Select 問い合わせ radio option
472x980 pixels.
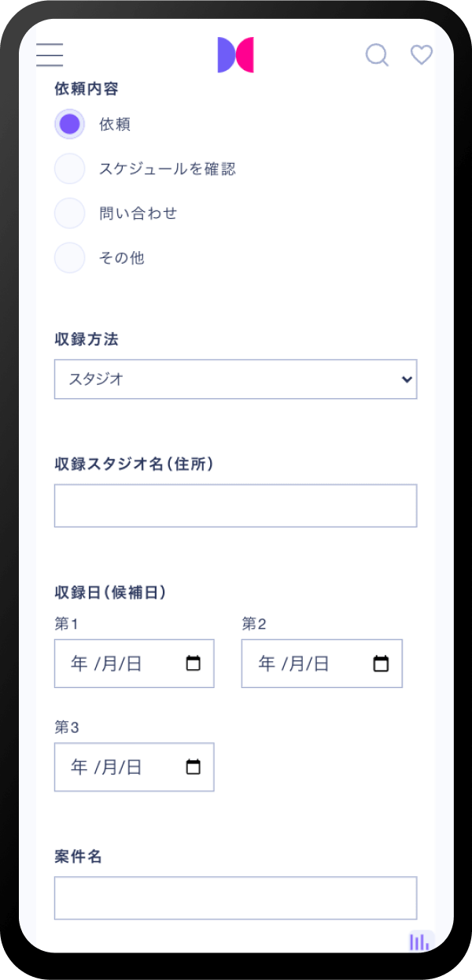coord(69,213)
